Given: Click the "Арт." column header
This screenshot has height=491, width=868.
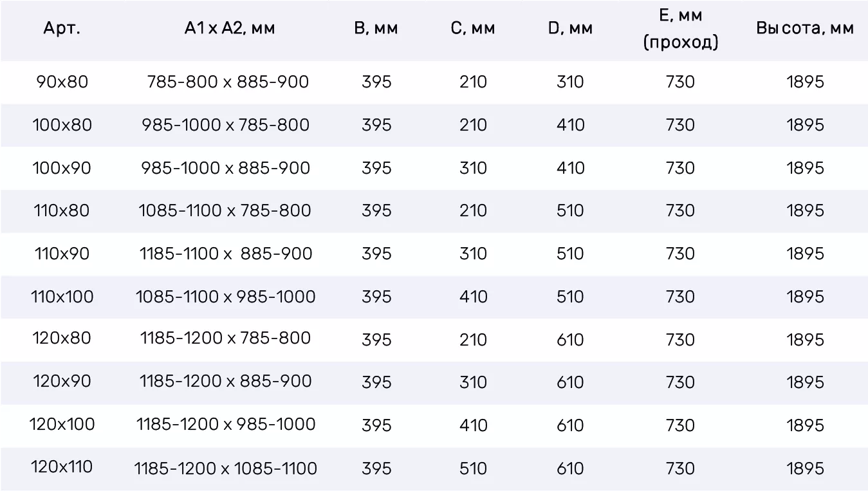Looking at the screenshot, I should coord(62,29).
